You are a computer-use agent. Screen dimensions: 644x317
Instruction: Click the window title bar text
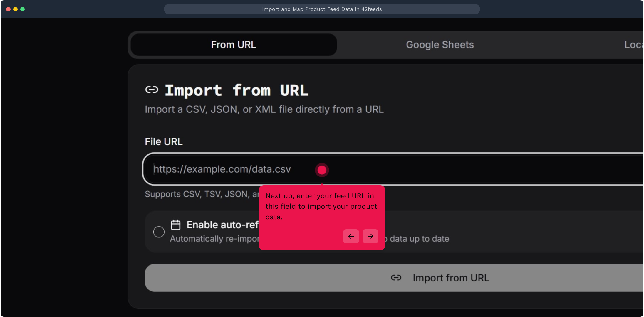tap(322, 9)
